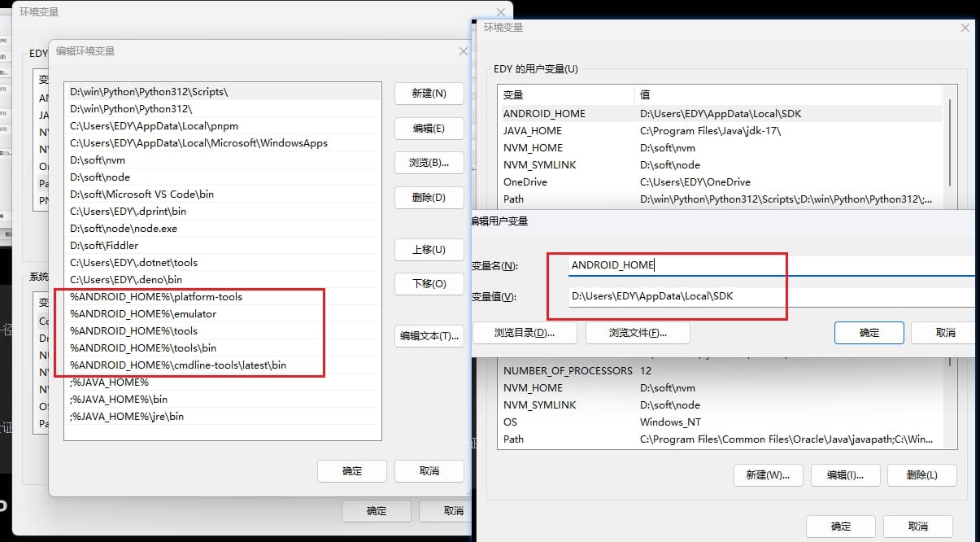Cancel the 编辑环境变量 dialog with 取消

[429, 471]
